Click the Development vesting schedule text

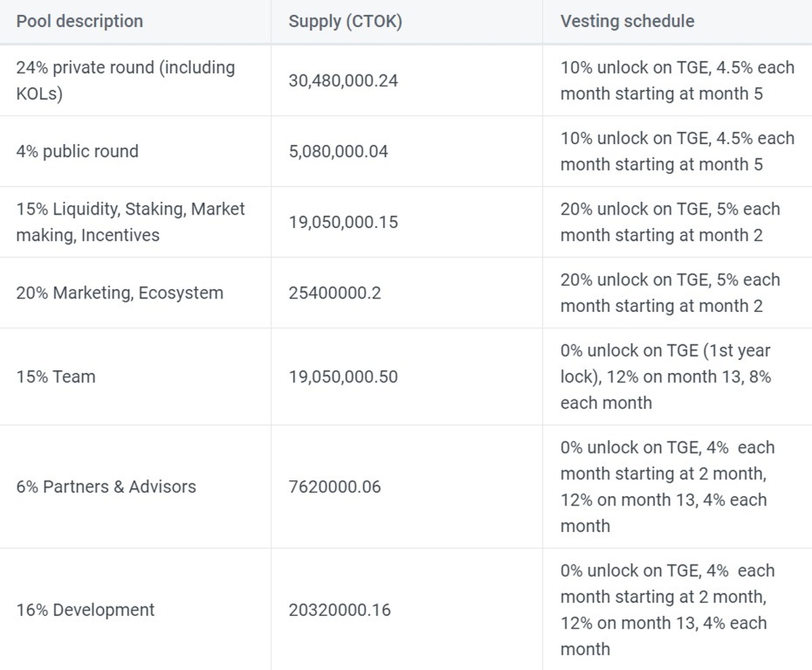coord(667,610)
